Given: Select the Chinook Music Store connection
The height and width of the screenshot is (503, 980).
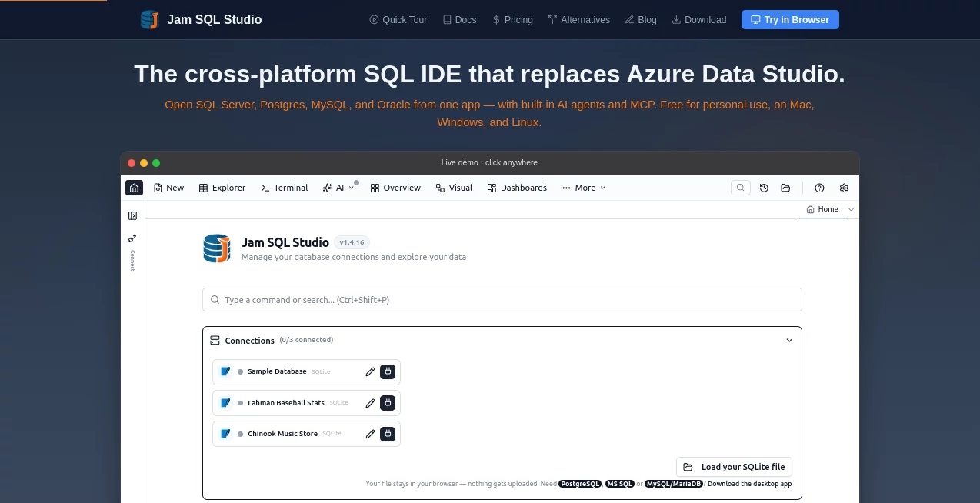Looking at the screenshot, I should click(306, 434).
